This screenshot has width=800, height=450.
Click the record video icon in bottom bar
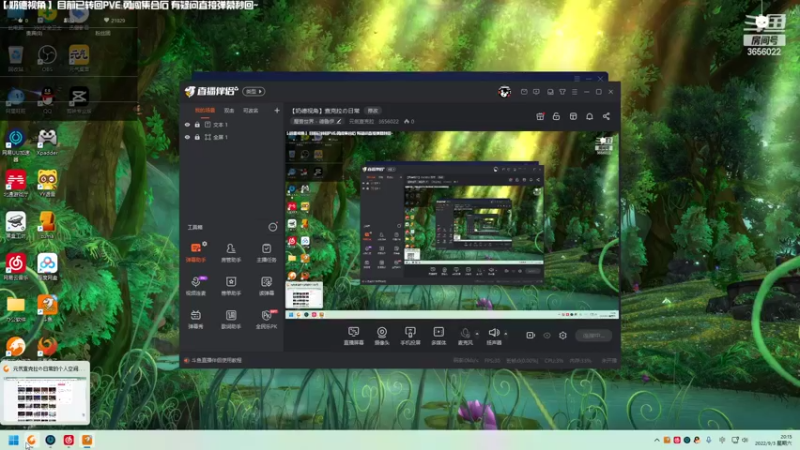pos(531,335)
